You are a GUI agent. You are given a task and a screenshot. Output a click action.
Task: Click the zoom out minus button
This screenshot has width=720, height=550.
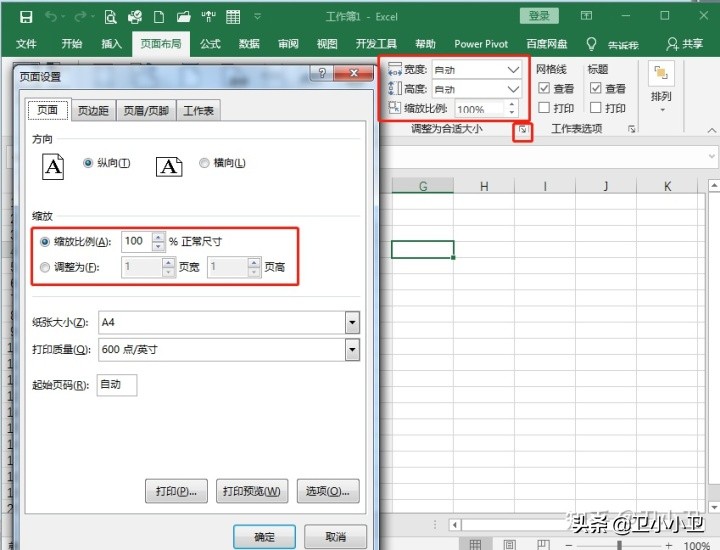pyautogui.click(x=569, y=545)
